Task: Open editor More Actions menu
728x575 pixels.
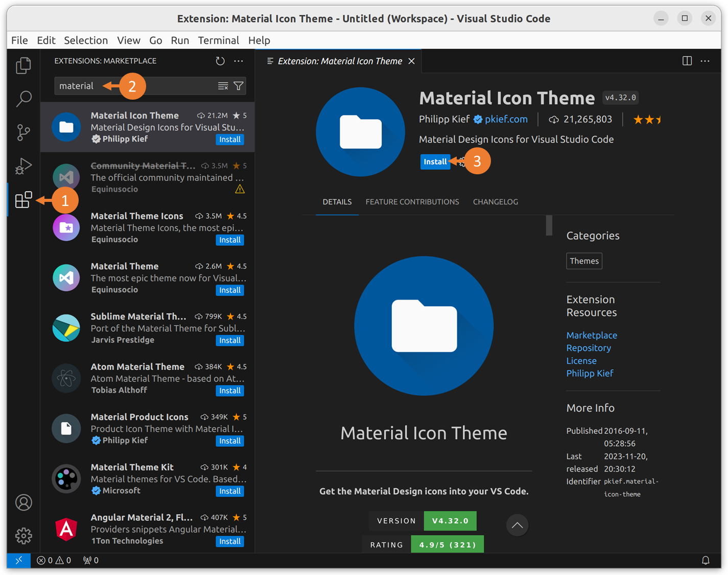Action: coord(705,61)
